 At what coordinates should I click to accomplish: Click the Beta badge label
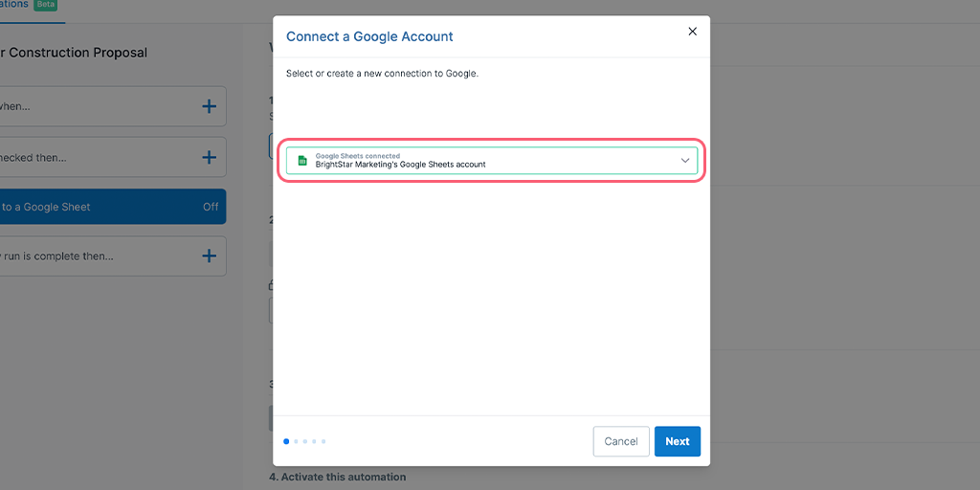point(46,5)
